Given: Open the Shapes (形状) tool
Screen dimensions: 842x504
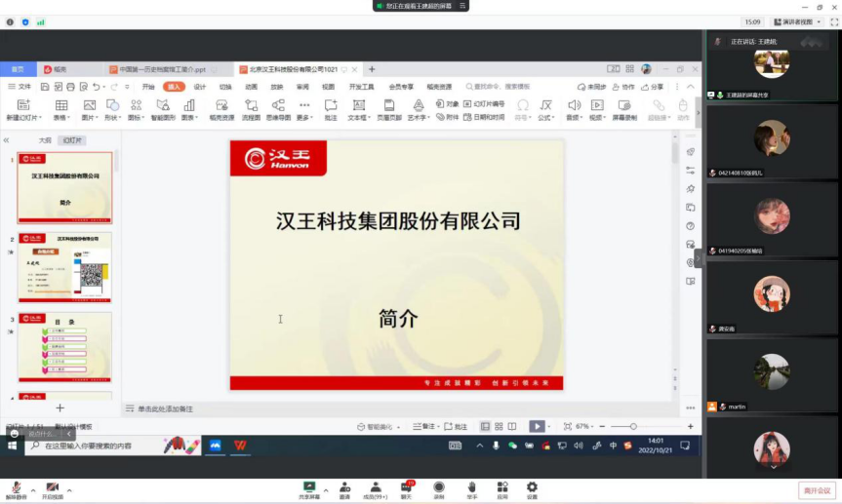Looking at the screenshot, I should (112, 104).
